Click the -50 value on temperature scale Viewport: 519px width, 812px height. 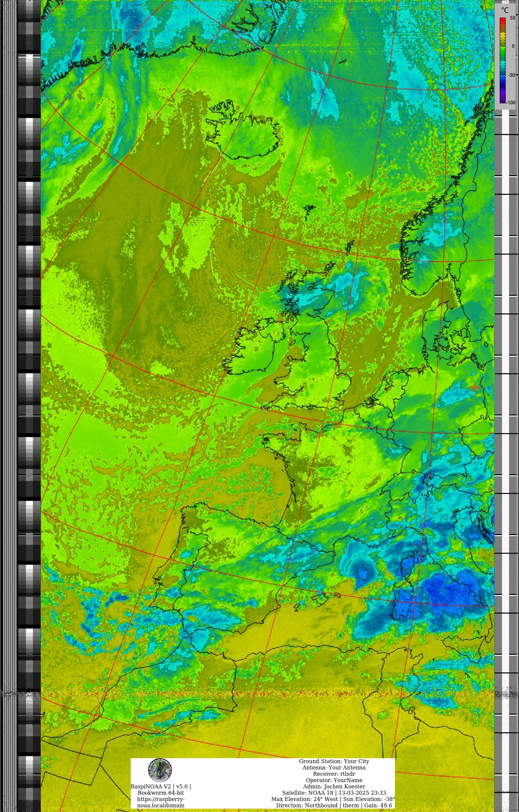tap(512, 75)
